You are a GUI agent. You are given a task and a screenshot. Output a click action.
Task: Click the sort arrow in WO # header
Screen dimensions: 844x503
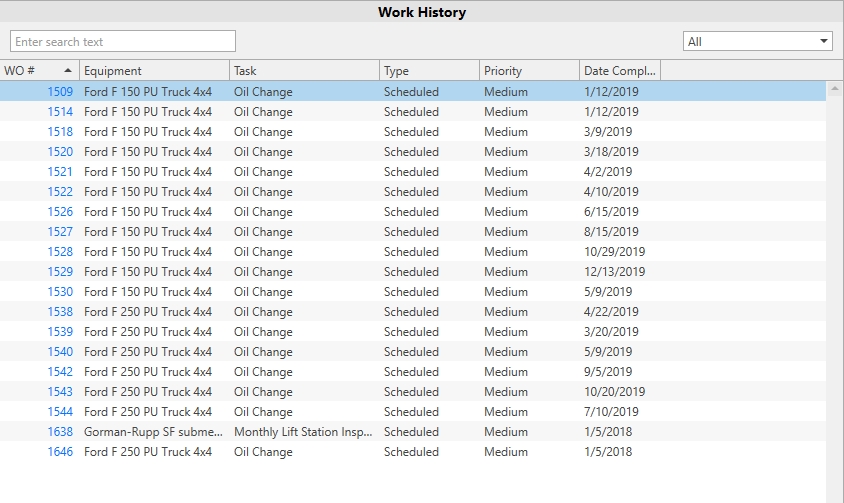click(67, 71)
